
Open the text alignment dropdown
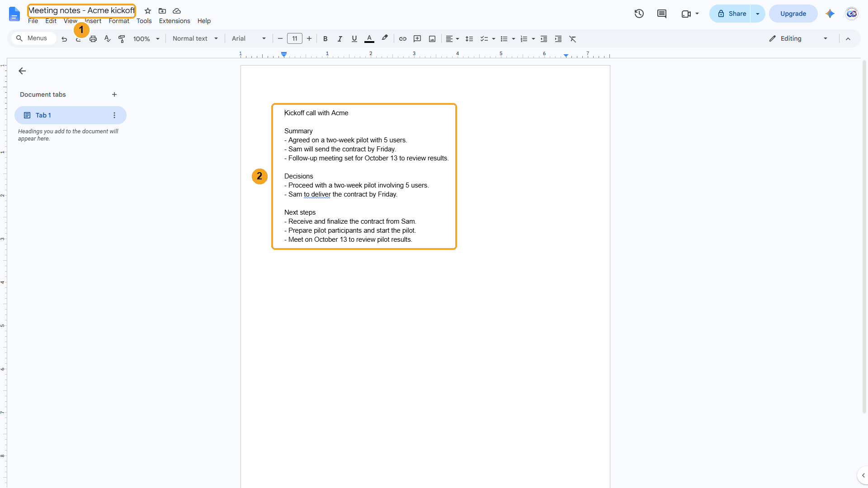[453, 39]
